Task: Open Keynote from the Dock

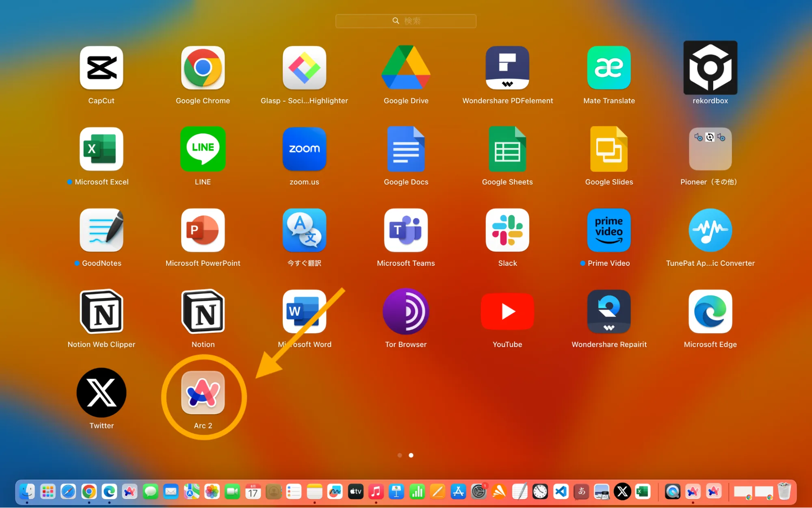Action: pos(396,492)
